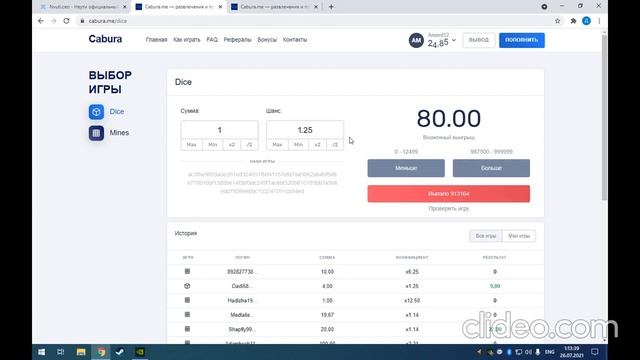This screenshot has width=640, height=360.
Task: Click the Hadizha19 history row login
Action: [242, 300]
